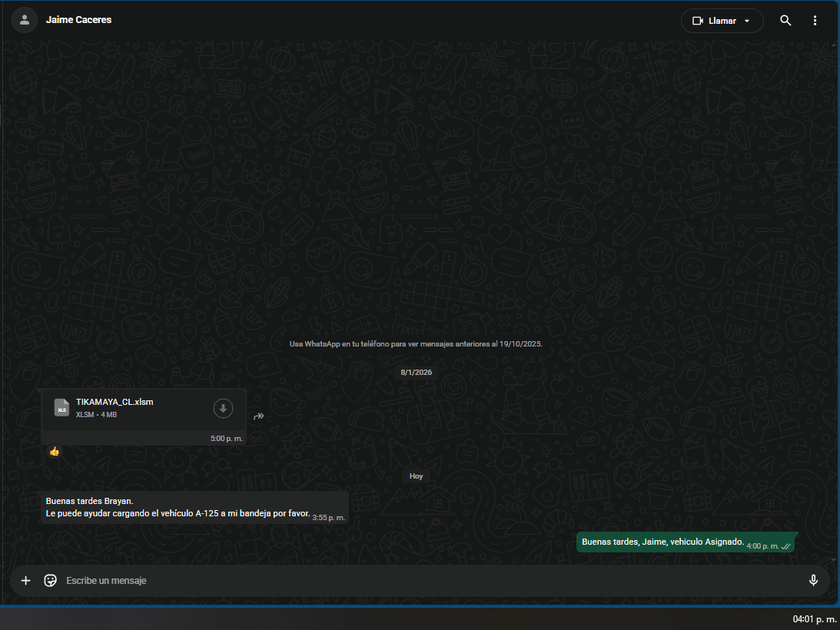This screenshot has height=630, width=840.
Task: Click the TIKAMAYA_CL.xlsm file name
Action: [115, 402]
